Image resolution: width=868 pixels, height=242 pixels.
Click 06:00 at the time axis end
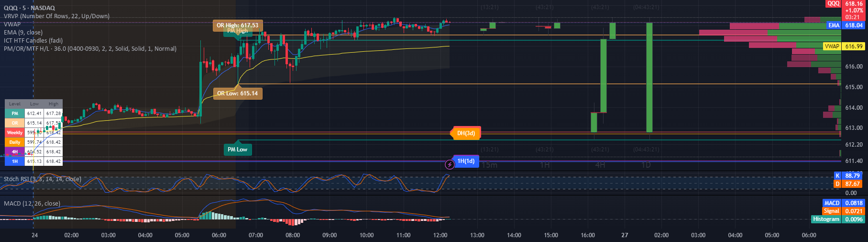(x=809, y=235)
